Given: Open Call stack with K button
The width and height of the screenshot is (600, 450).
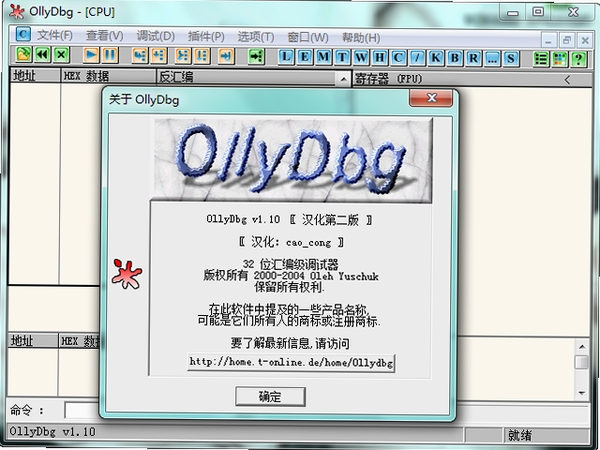Looking at the screenshot, I should (x=436, y=58).
